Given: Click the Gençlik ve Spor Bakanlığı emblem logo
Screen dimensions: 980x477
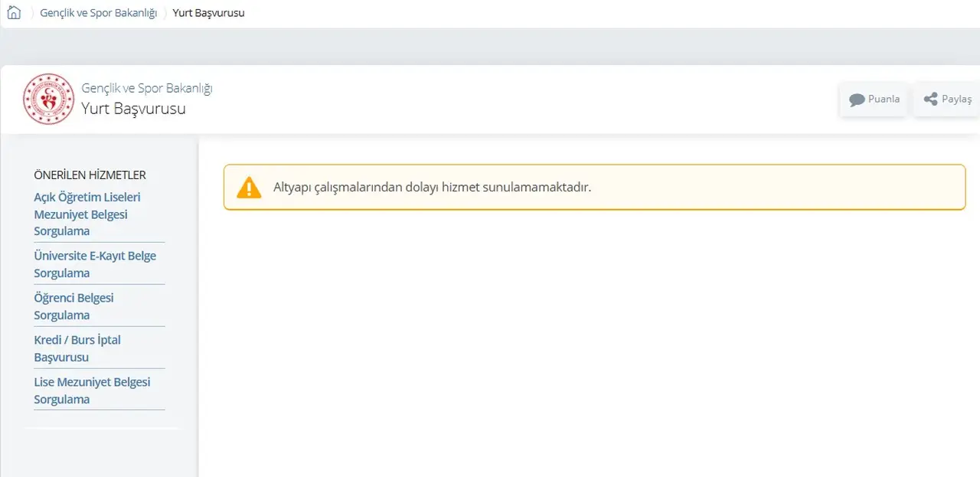Looking at the screenshot, I should pyautogui.click(x=48, y=99).
